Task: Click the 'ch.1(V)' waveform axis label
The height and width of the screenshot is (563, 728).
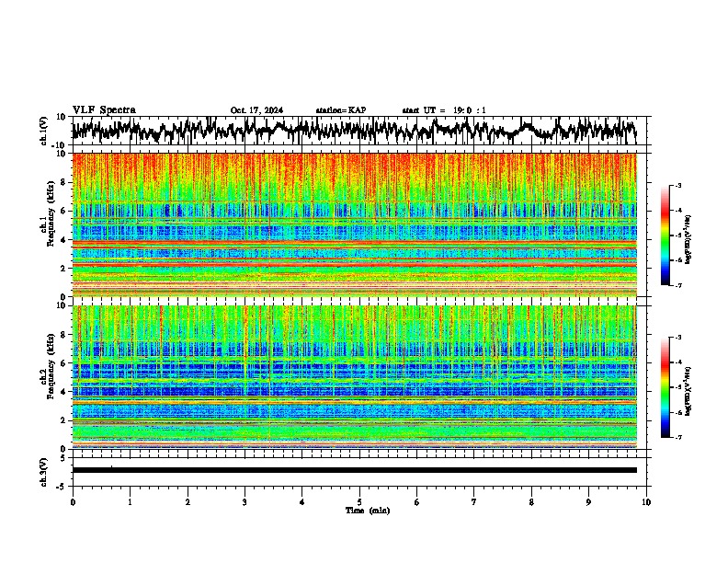Action: (44, 131)
